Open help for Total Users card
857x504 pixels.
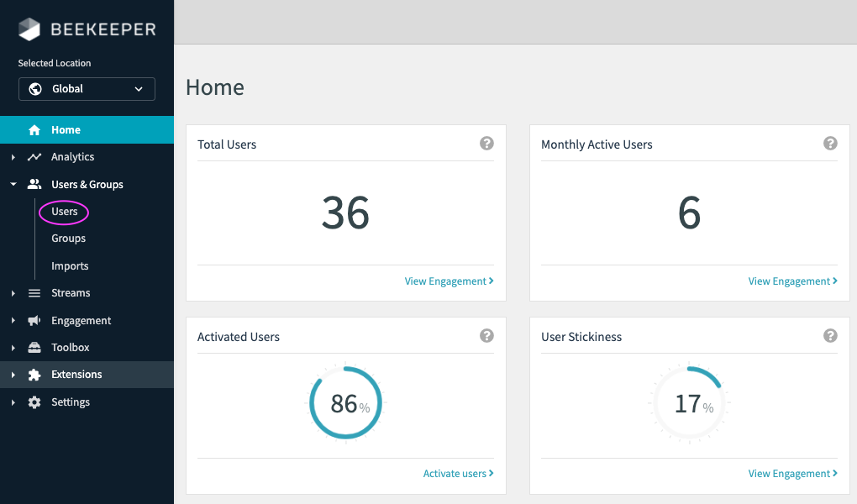486,143
